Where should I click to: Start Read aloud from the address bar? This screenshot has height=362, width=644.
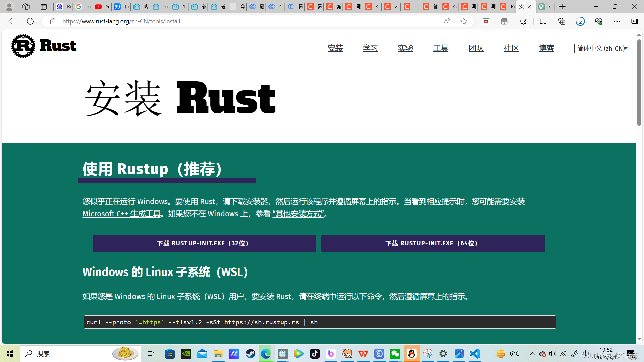click(x=446, y=21)
